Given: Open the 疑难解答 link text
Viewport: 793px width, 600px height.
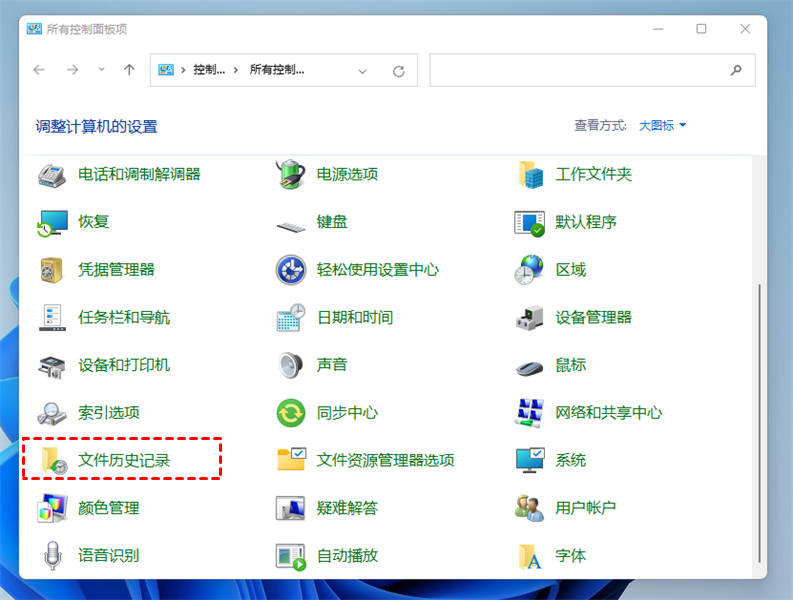Looking at the screenshot, I should [347, 508].
